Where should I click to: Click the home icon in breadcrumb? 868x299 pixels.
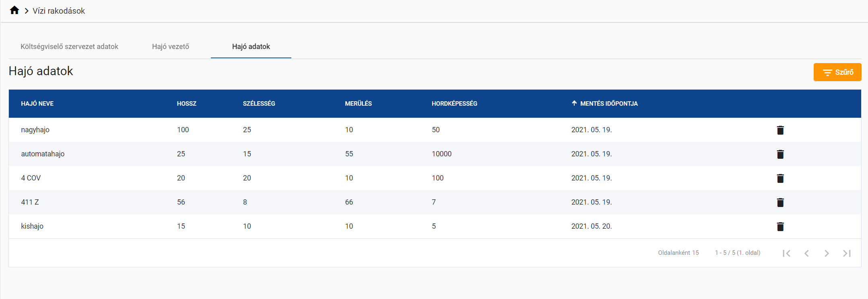[14, 10]
